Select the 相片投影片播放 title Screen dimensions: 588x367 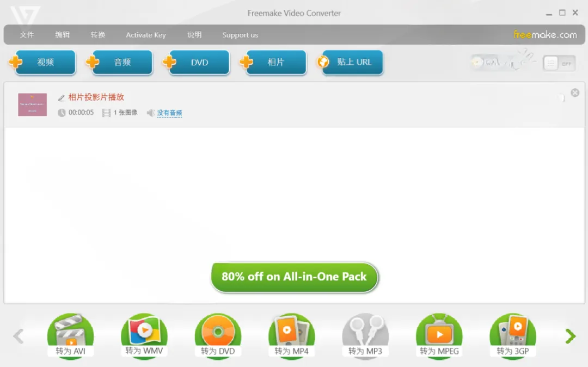[x=96, y=97]
